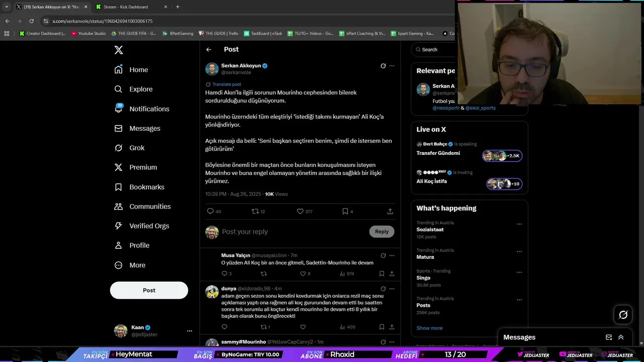Open the browser apps grid icon
644x362 pixels.
(7, 34)
